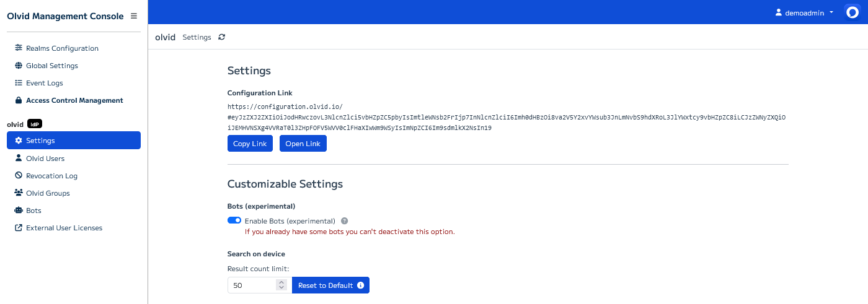Screen dimensions: 868x304
Task: Click the Customizable Settings heading
Action: 285,184
